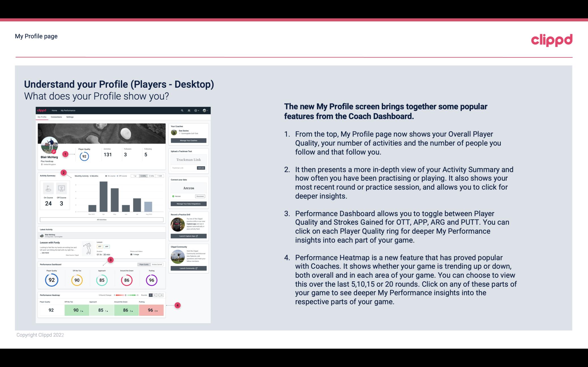The height and width of the screenshot is (367, 588).
Task: Expand the All Activities dropdown
Action: coord(101,220)
